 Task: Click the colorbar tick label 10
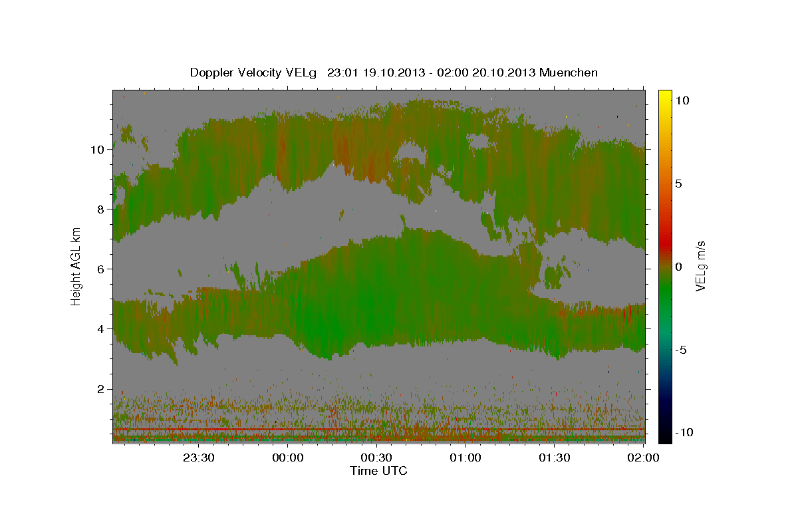point(682,100)
